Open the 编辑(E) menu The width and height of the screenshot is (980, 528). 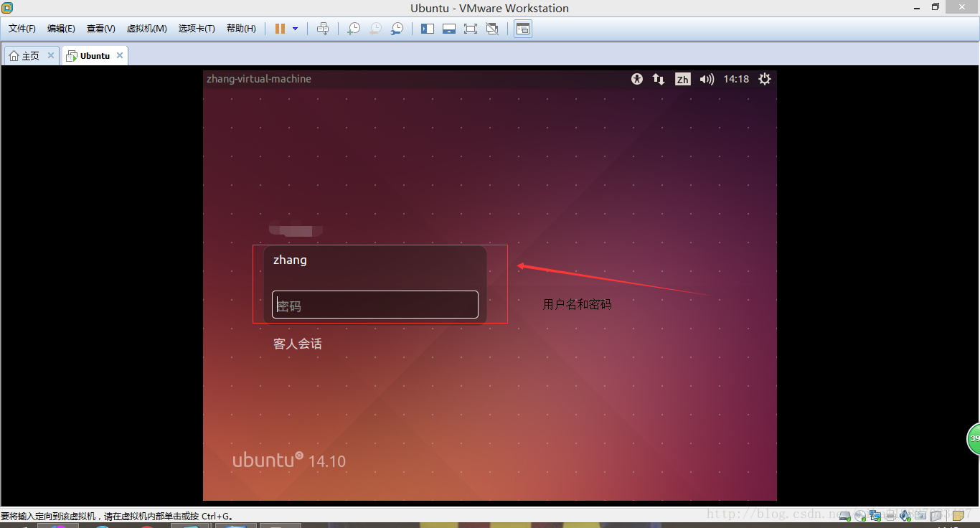[x=61, y=29]
